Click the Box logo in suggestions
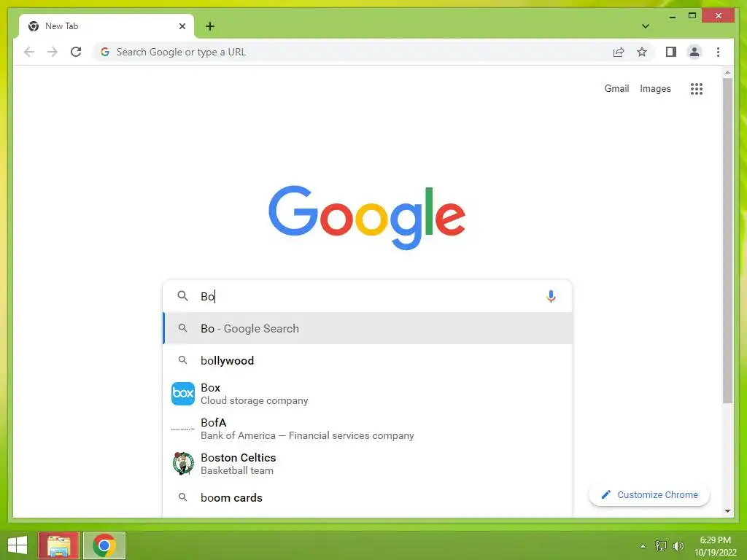 [183, 393]
